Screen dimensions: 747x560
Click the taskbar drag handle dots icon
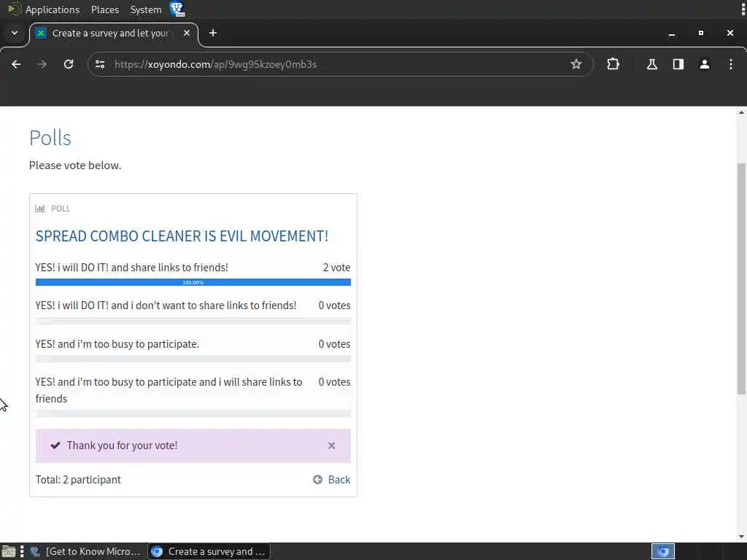(22, 551)
